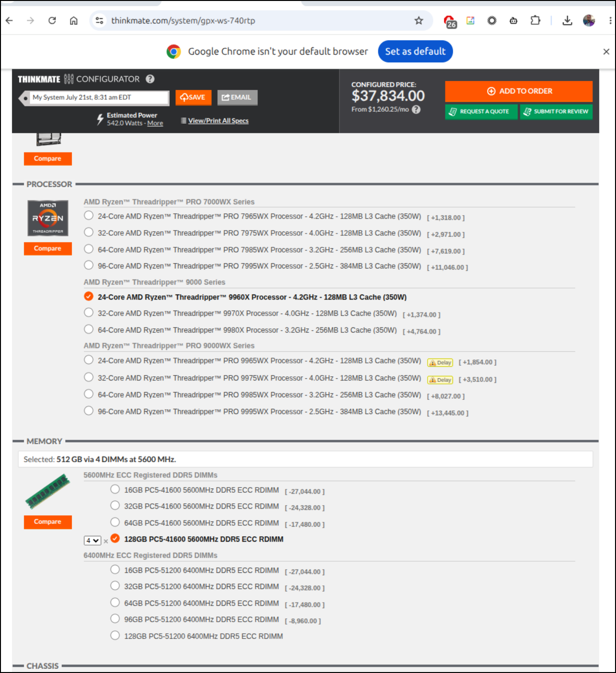The image size is (616, 673).
Task: Select 24-Core Threadripper PRO 9965WX processor
Action: pos(89,360)
